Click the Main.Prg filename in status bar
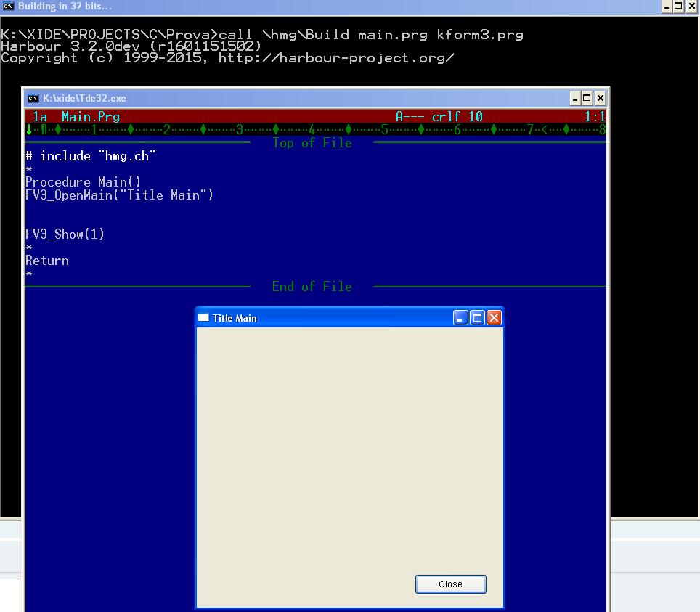The width and height of the screenshot is (700, 612). (91, 117)
